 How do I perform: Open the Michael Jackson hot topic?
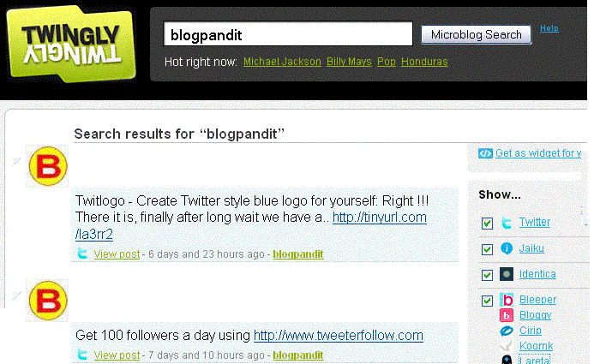tap(282, 62)
